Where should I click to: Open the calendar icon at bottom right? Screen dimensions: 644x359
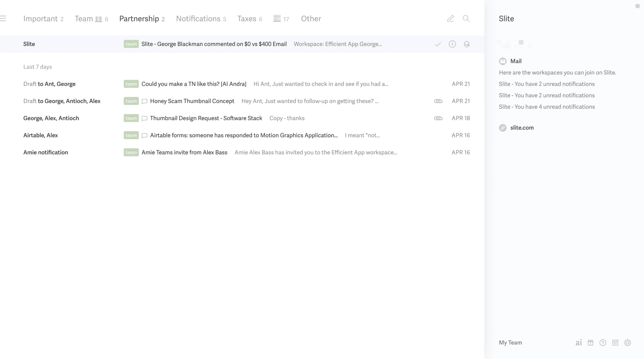[x=616, y=343]
